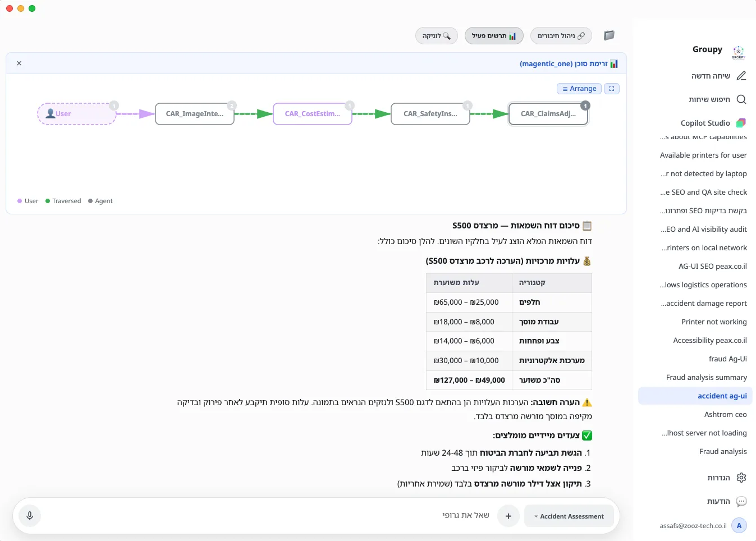Click the assafs@zooz-tech.co.il account label
Viewport: 756px width, 541px height.
(x=693, y=526)
